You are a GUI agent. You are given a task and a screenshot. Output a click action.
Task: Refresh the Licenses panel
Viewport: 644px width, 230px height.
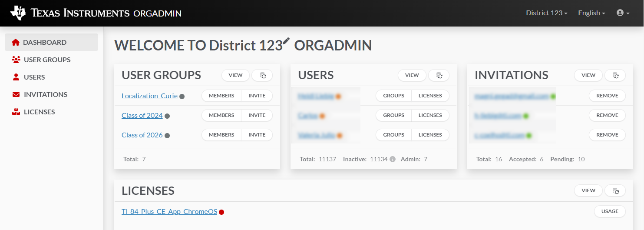pyautogui.click(x=615, y=190)
